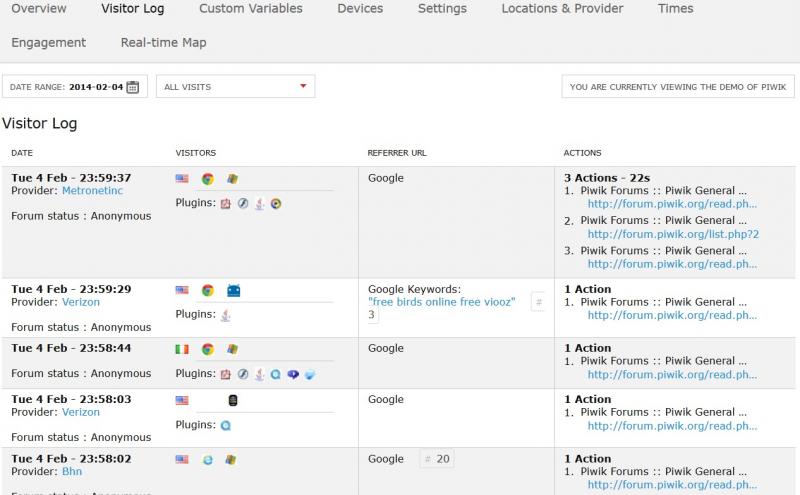Image resolution: width=800 pixels, height=495 pixels.
Task: Open the Bhn provider link
Action: click(72, 472)
